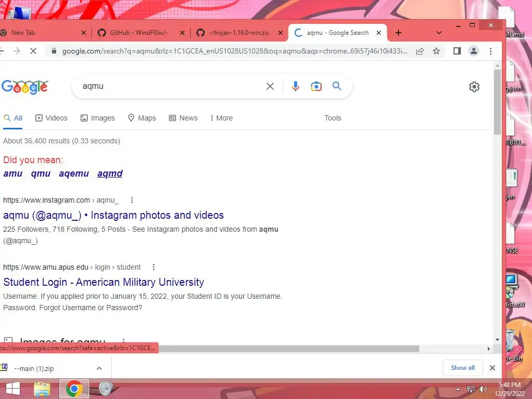This screenshot has width=532, height=399.
Task: Click 'aqemu' suggestion
Action: [x=74, y=174]
